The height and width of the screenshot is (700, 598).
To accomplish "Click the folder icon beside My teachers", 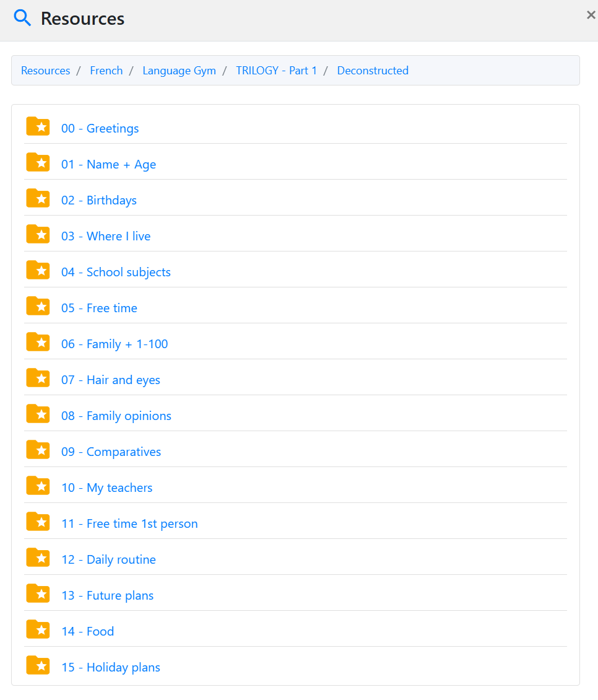I will (x=38, y=486).
